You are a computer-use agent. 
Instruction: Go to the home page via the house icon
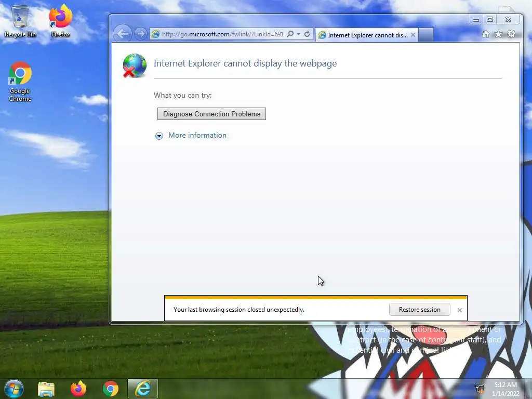[486, 34]
